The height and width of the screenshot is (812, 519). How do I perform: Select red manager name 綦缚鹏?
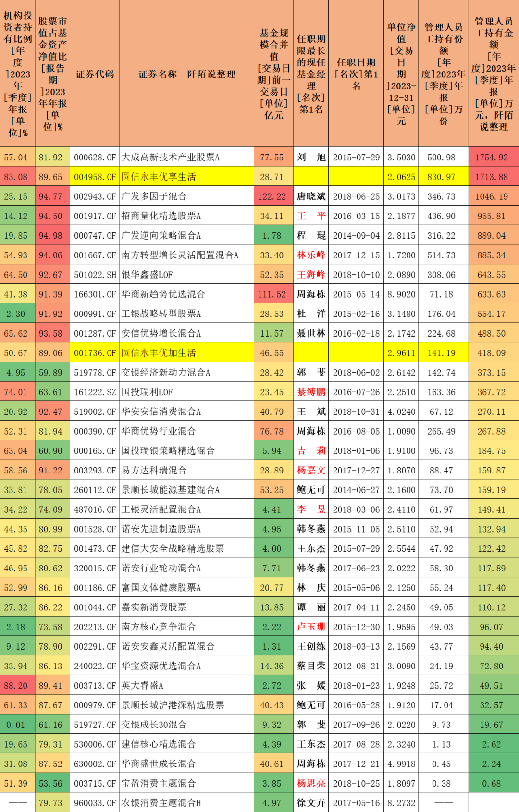click(x=311, y=392)
